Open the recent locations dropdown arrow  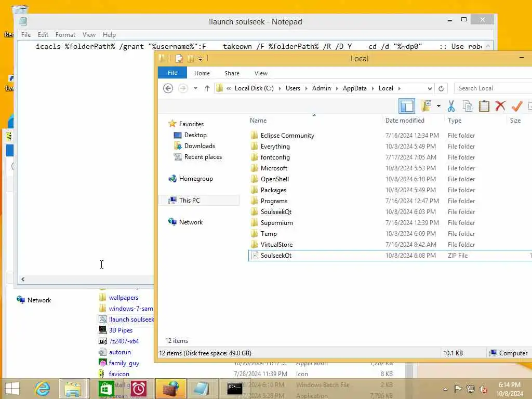[195, 88]
